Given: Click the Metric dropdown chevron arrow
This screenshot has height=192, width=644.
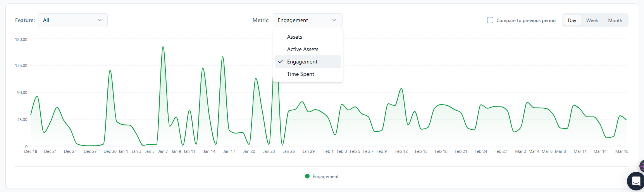Looking at the screenshot, I should [x=334, y=20].
